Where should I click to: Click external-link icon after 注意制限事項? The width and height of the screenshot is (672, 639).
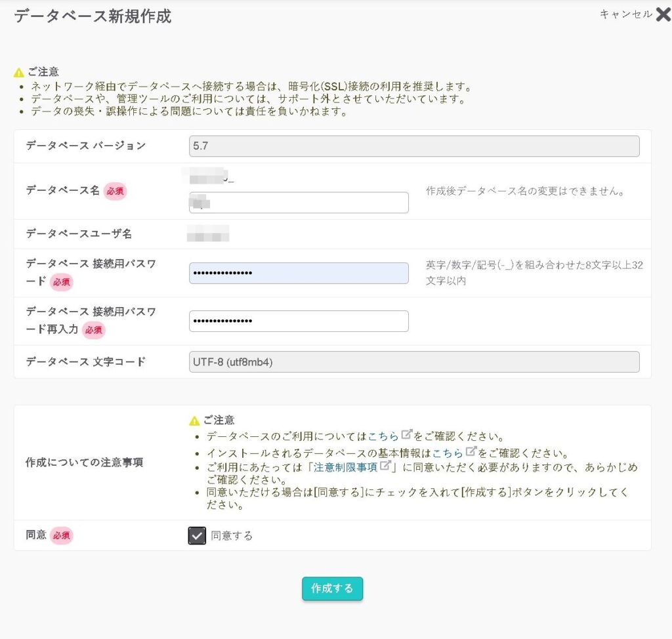click(385, 466)
